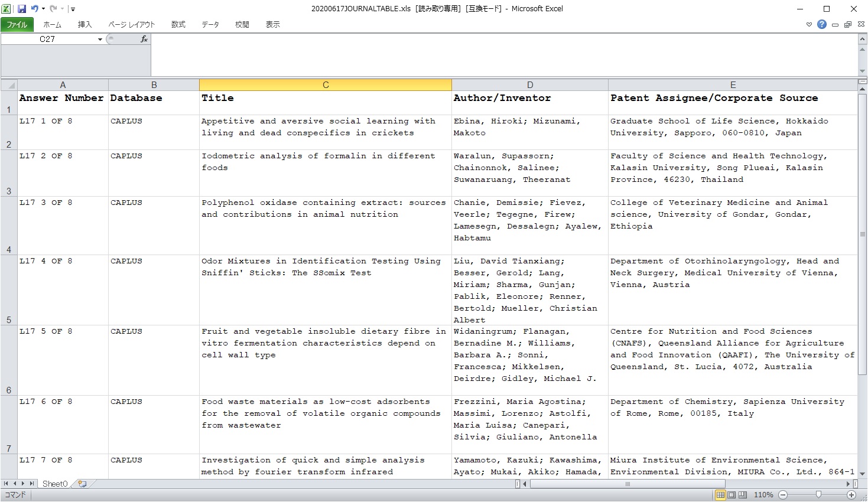Select column D header
868x502 pixels.
pyautogui.click(x=530, y=85)
